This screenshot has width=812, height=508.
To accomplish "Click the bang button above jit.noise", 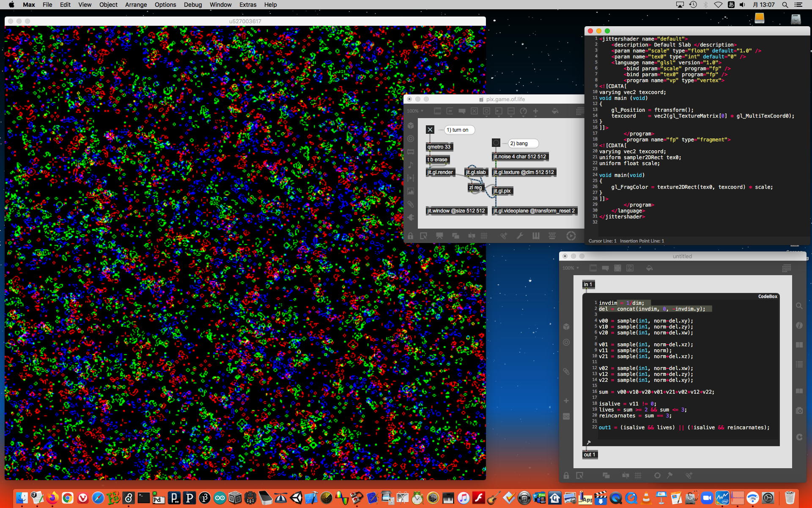I will [x=496, y=143].
